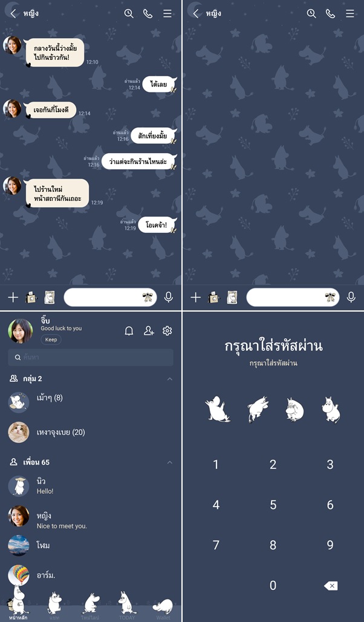The width and height of the screenshot is (364, 622).
Task: Open the notifications bell icon
Action: pos(129,331)
